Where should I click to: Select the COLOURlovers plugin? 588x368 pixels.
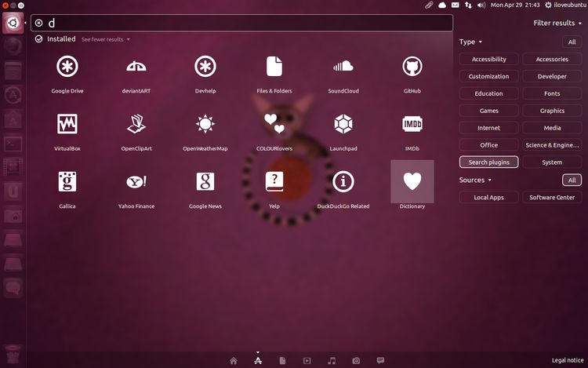click(274, 124)
